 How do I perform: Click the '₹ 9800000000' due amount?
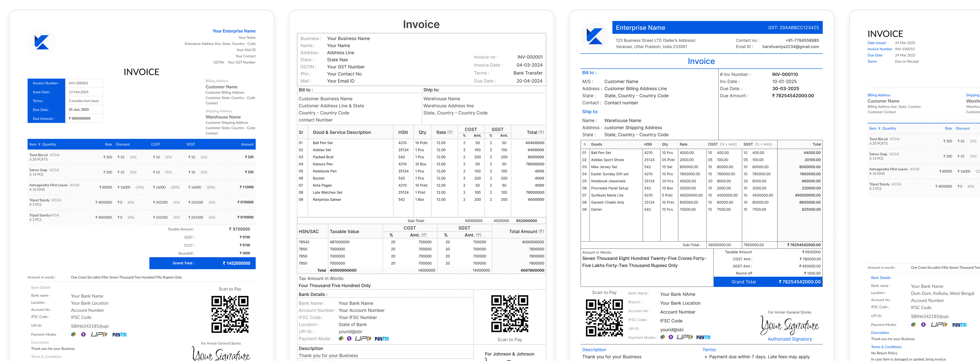click(80, 118)
